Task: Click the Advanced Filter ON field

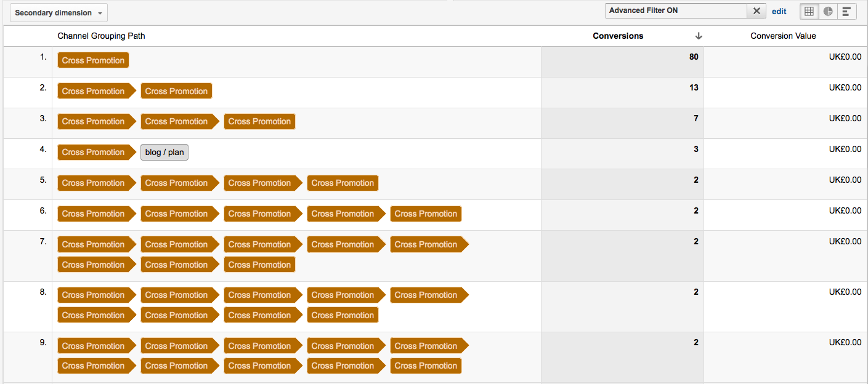Action: tap(676, 11)
